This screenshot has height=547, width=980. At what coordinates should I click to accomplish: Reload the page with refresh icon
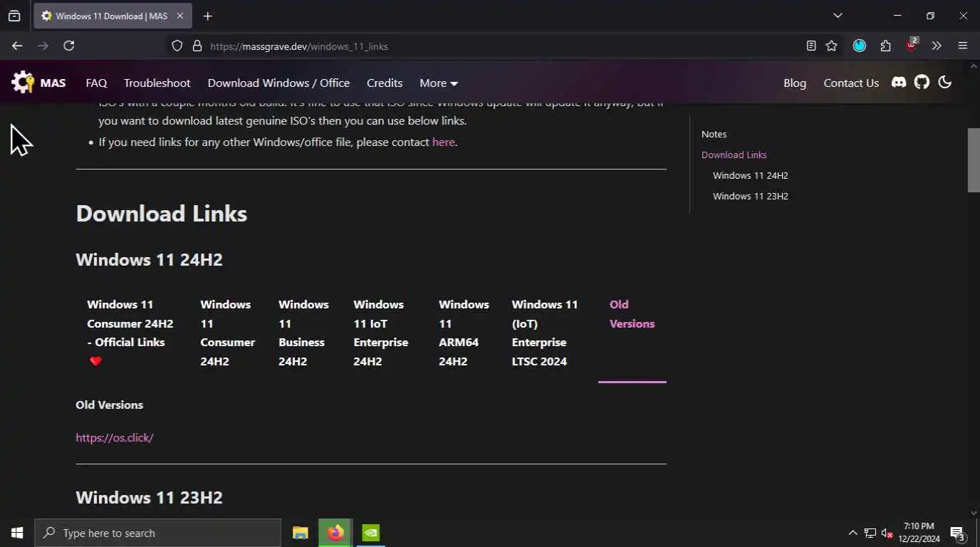point(68,46)
